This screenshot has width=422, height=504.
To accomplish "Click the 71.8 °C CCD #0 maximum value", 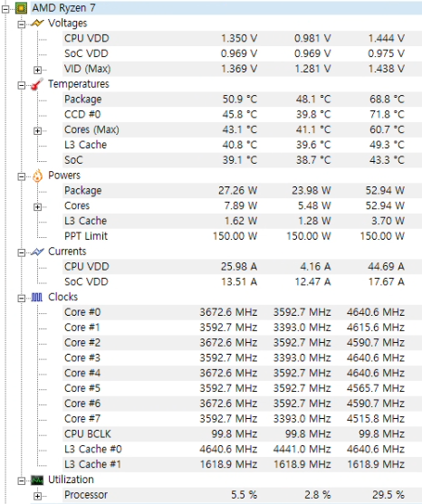I will pyautogui.click(x=387, y=114).
